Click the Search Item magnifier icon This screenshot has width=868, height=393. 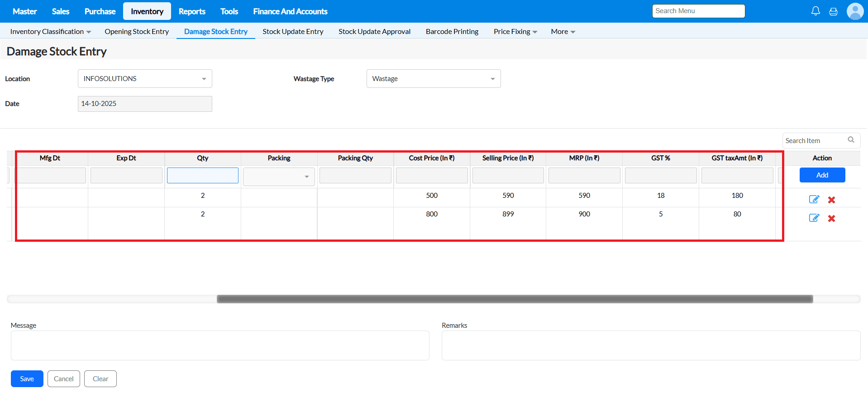coord(851,140)
